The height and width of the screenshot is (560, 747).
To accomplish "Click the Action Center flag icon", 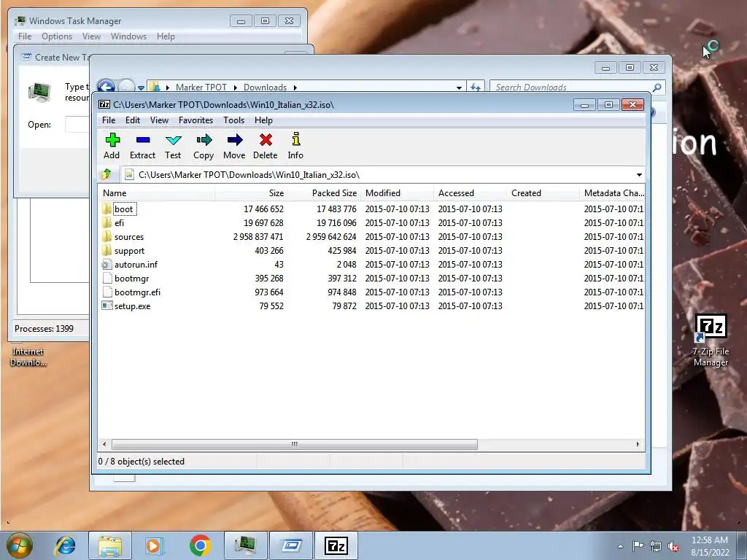I will point(638,545).
